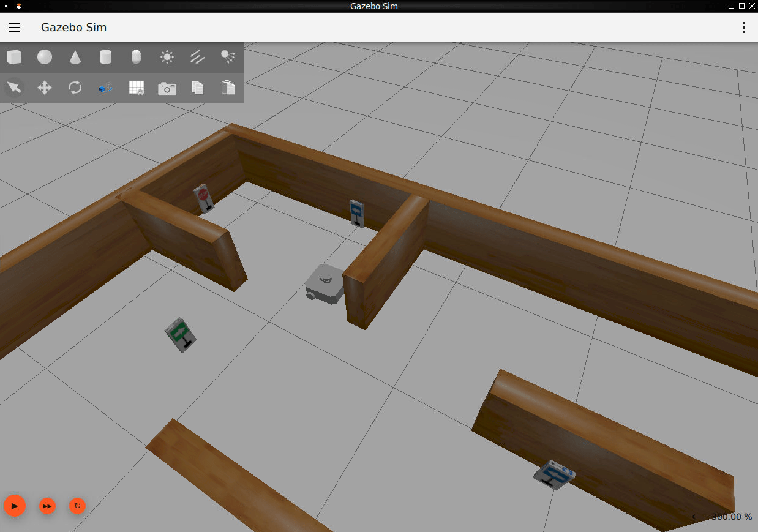Image resolution: width=758 pixels, height=532 pixels.
Task: Click the application icon in the title bar
Action: [18, 6]
